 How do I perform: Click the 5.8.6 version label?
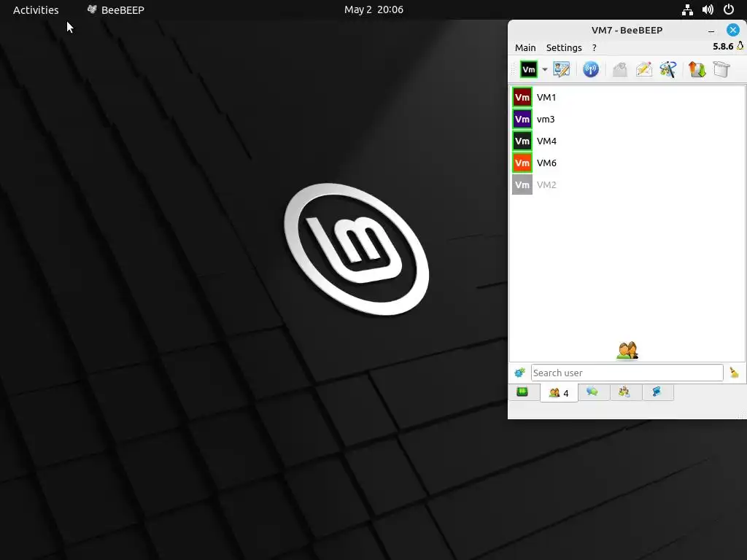pyautogui.click(x=723, y=46)
